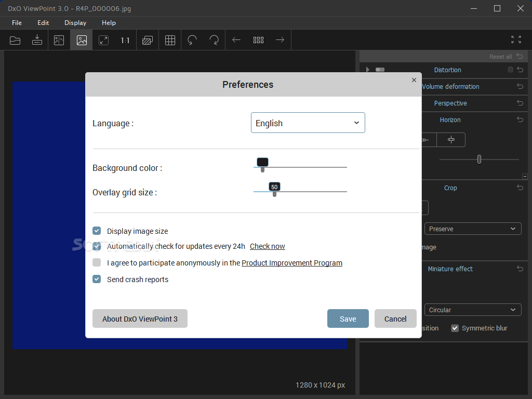Screen dimensions: 532x399
Task: Toggle Symmetric blur checkbox
Action: 455,328
